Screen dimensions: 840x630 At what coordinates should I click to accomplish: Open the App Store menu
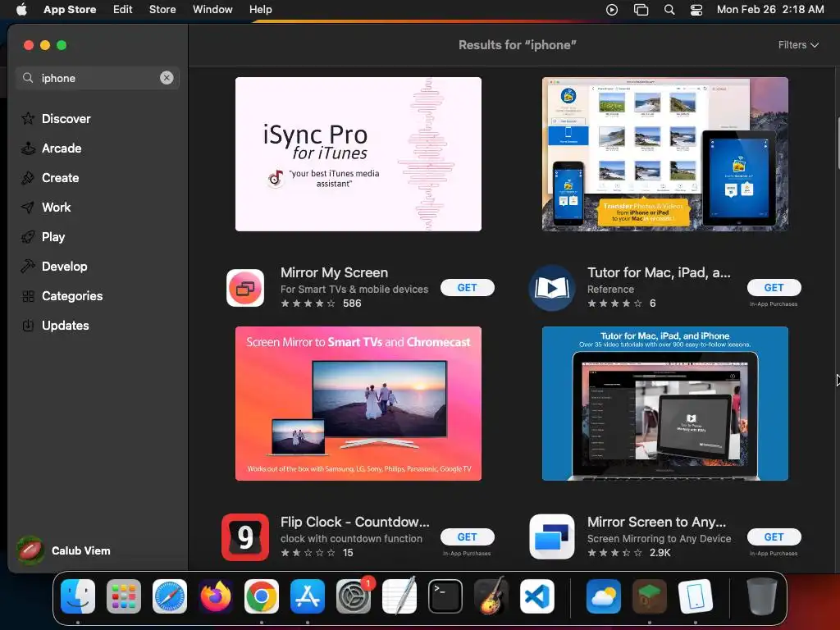(x=70, y=10)
